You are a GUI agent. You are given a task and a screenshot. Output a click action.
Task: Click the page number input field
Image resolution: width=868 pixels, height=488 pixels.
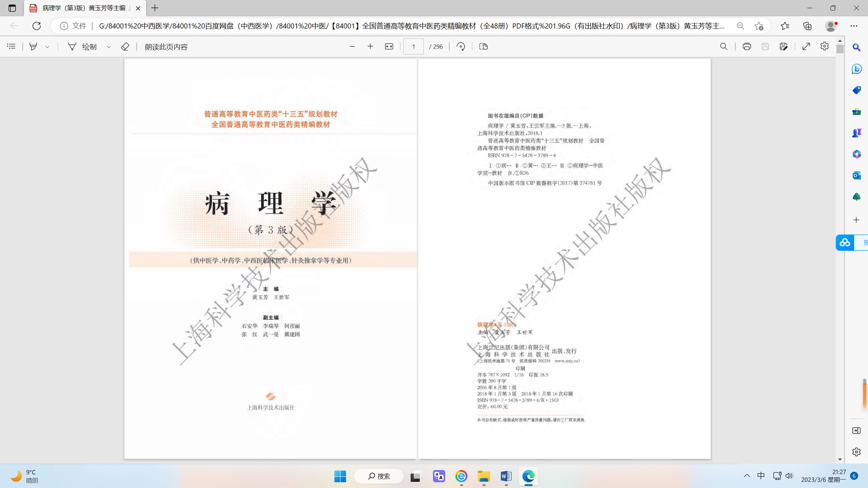pos(413,46)
